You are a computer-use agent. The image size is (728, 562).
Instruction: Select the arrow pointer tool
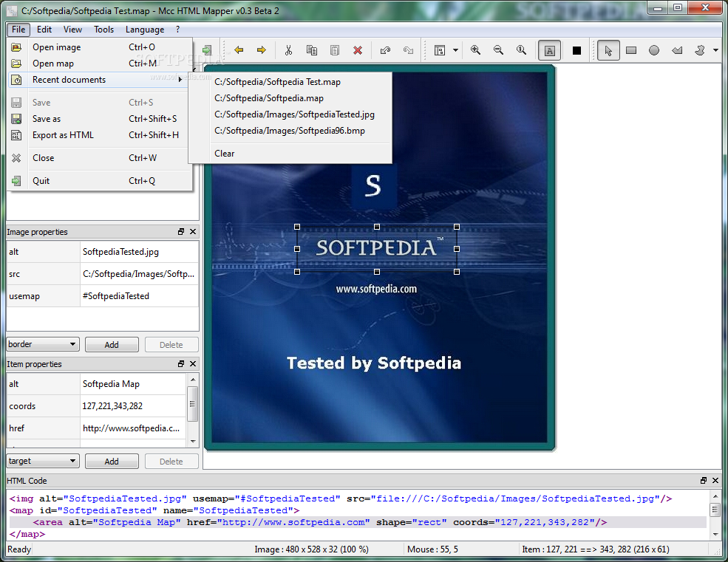[x=608, y=50]
